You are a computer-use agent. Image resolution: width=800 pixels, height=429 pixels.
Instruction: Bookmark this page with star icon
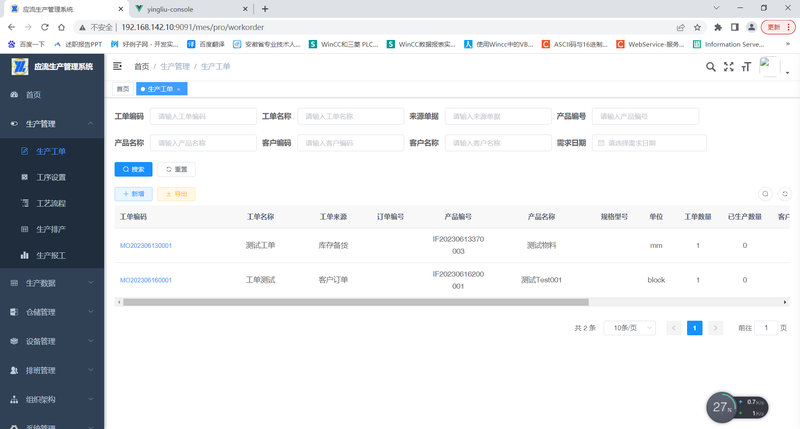[x=697, y=28]
